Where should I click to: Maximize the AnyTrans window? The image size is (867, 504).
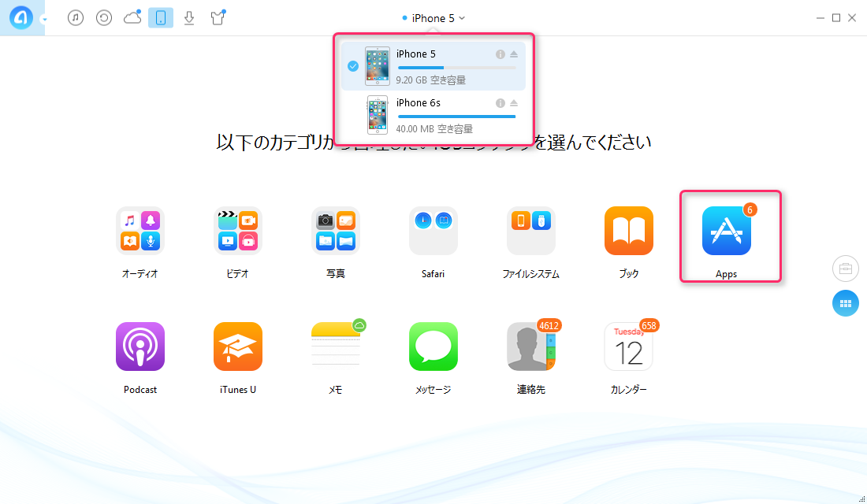[836, 18]
